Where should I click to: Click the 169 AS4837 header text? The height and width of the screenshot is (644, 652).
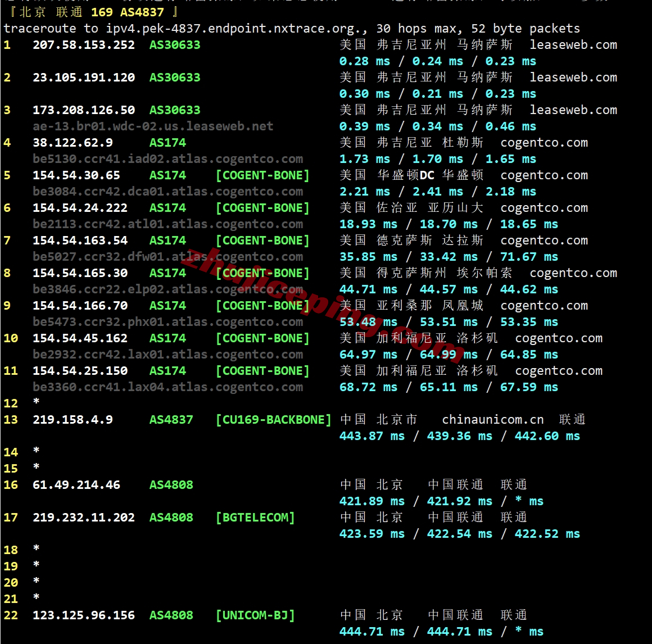127,12
